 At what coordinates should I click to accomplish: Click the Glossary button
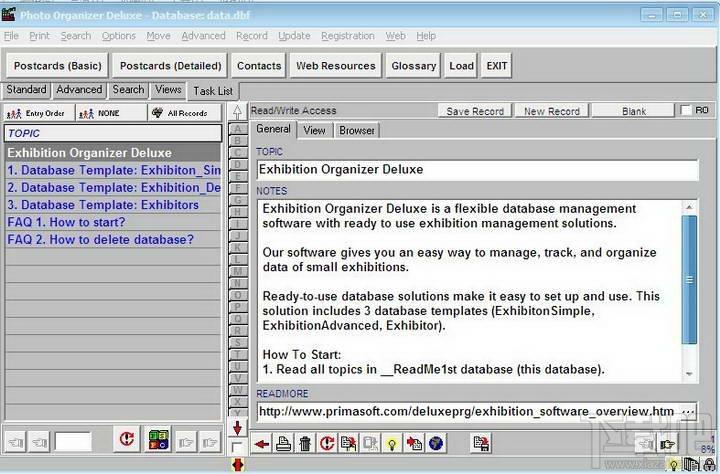coord(414,66)
